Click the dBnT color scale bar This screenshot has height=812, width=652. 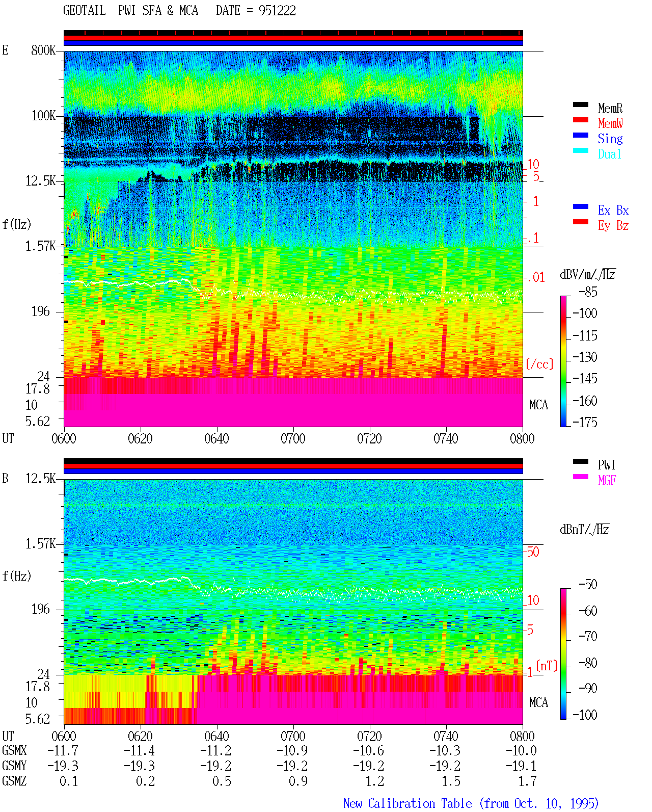tap(563, 654)
